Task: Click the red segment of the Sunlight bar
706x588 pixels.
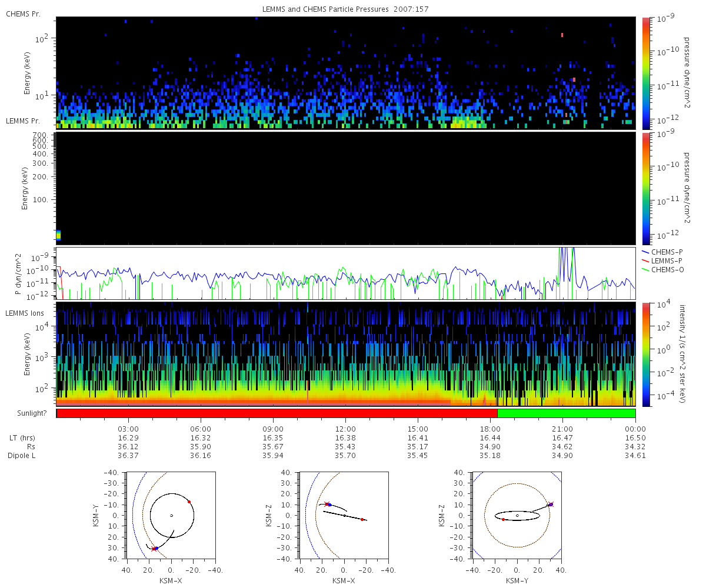Action: 277,413
